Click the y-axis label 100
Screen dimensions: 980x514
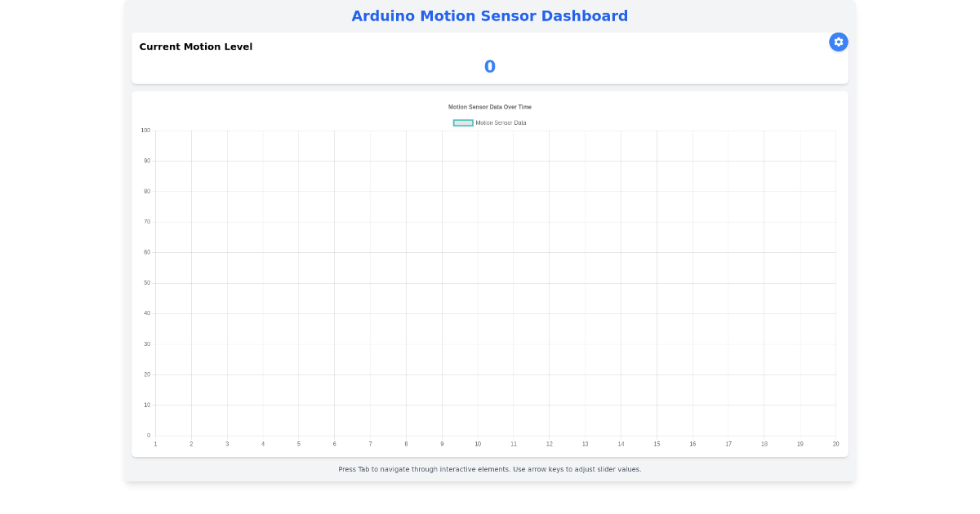click(145, 130)
